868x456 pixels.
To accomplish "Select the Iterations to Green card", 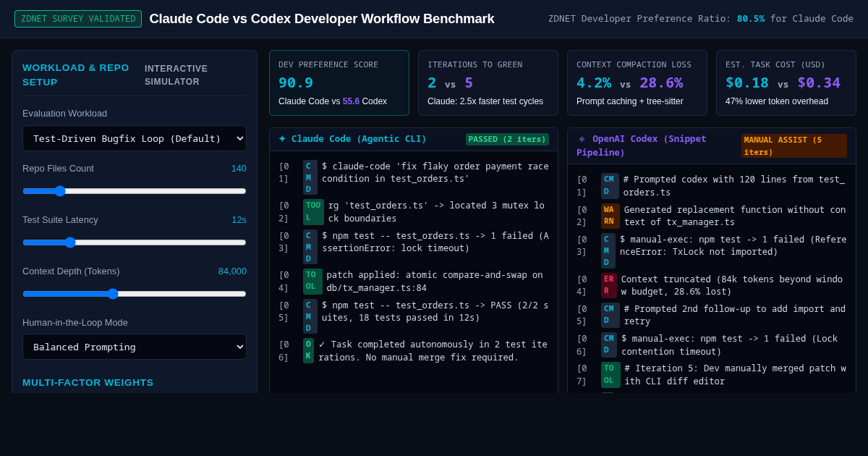I will point(488,83).
